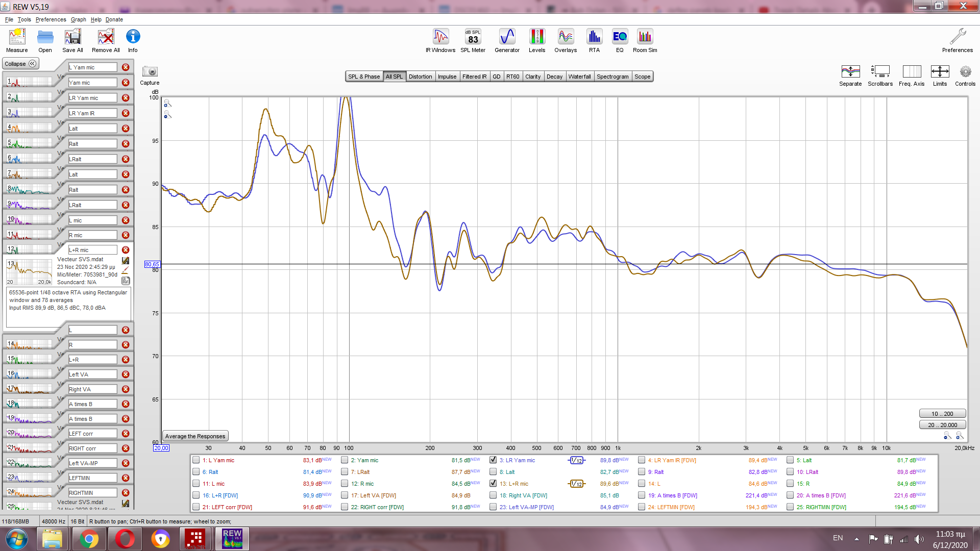Set frequency range to 10..200
Image resolution: width=980 pixels, height=551 pixels.
[x=942, y=414]
